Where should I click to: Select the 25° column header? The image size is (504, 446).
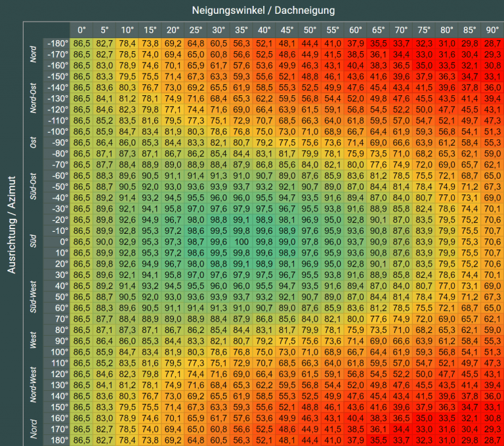(196, 30)
